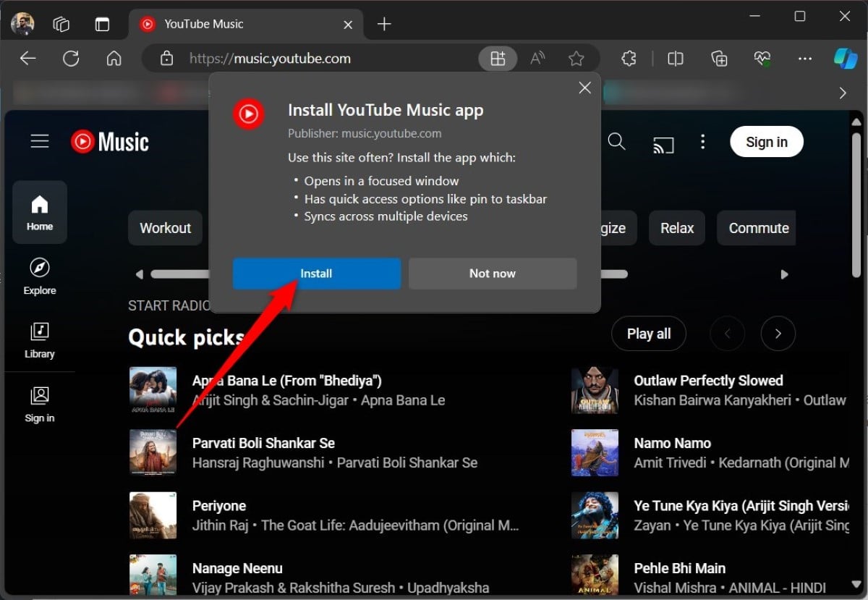Dismiss the install prompt with Not now
The image size is (868, 600).
coord(492,274)
